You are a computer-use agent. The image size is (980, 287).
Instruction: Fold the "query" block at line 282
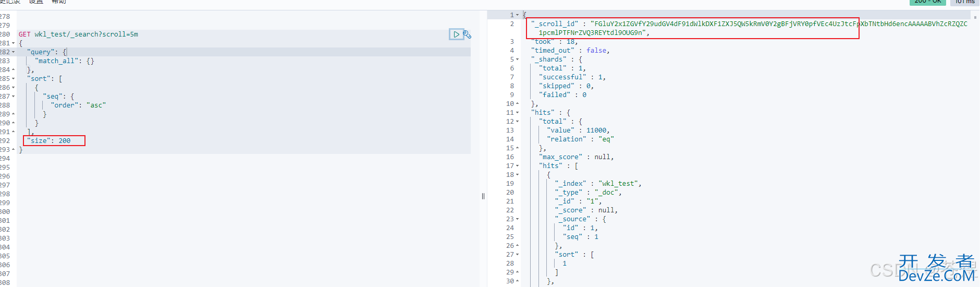[13, 52]
